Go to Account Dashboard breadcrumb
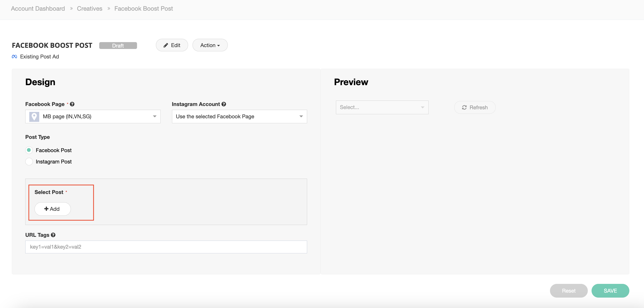 pyautogui.click(x=38, y=9)
